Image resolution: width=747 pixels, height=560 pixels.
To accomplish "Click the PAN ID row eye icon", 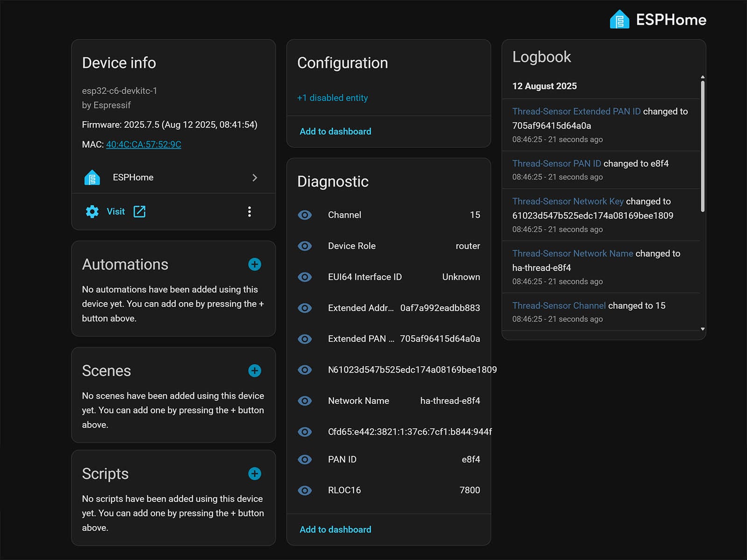I will [x=305, y=460].
